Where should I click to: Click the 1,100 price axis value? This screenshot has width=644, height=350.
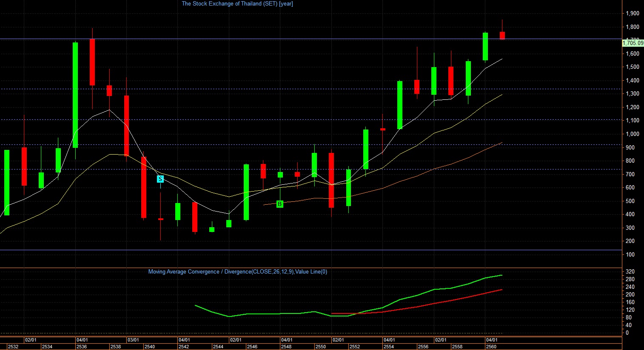[x=633, y=121]
